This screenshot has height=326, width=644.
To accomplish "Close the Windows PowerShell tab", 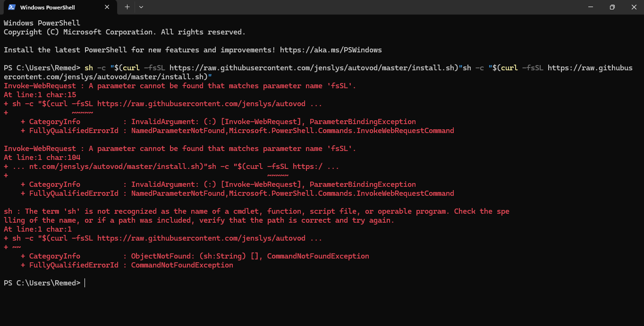I will point(107,7).
